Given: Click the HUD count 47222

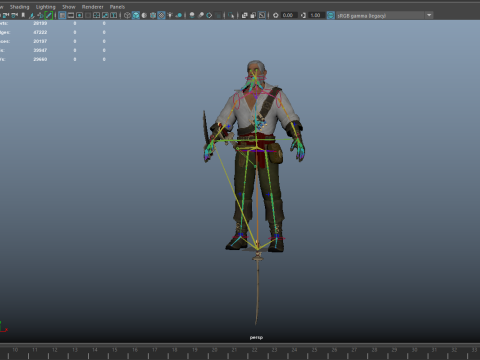Looking at the screenshot, I should [x=40, y=32].
